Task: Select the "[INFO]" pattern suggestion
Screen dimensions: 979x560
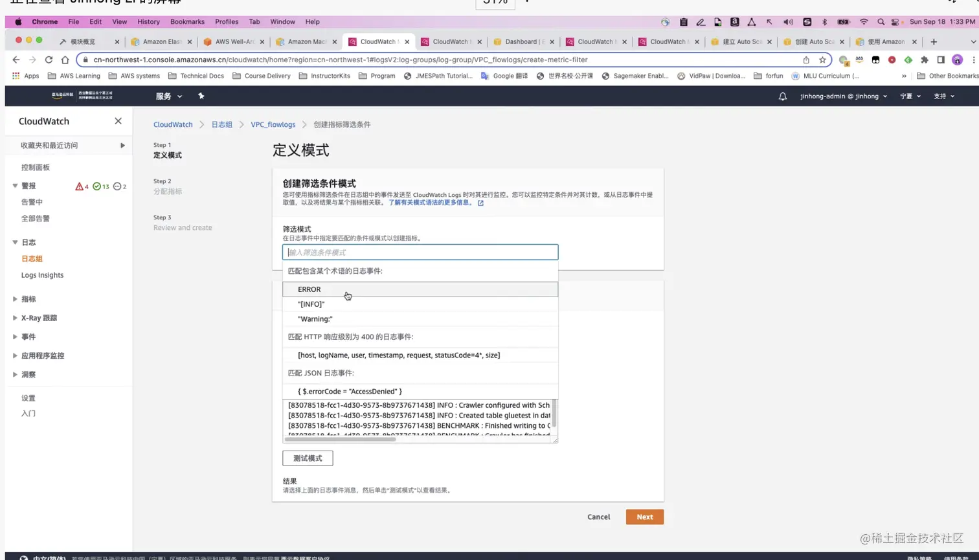Action: [x=420, y=304]
